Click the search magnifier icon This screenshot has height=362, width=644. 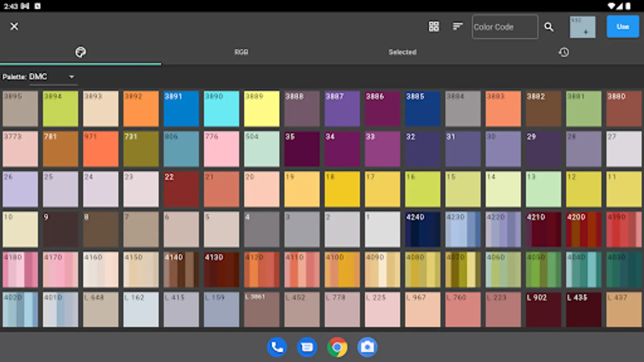click(549, 27)
